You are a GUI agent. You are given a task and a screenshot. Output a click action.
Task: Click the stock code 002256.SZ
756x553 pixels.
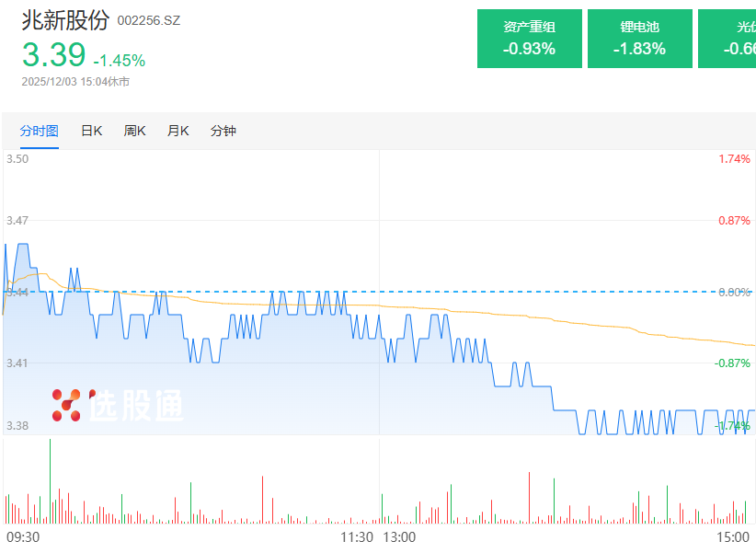coord(149,20)
